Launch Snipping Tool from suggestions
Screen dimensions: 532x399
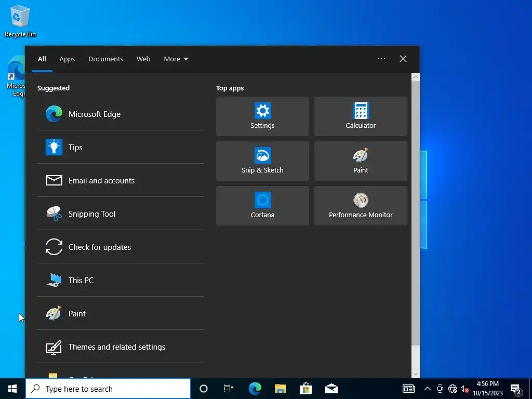click(121, 214)
